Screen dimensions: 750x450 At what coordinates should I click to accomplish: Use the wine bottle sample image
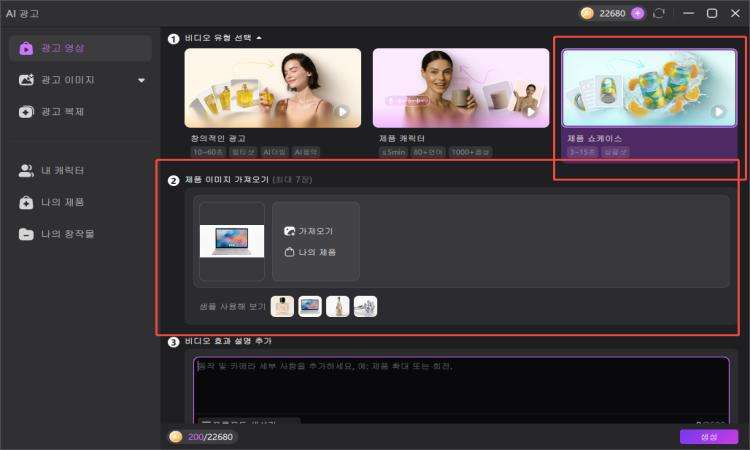point(338,307)
